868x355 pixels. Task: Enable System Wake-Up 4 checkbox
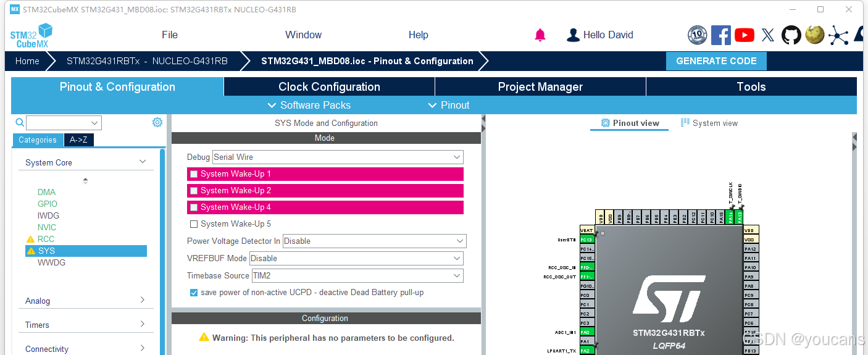click(x=194, y=207)
